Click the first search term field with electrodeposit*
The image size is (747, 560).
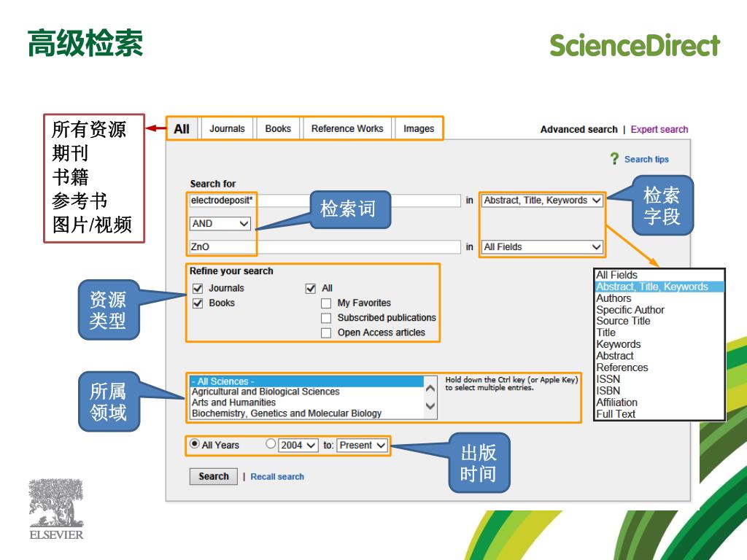coord(325,200)
